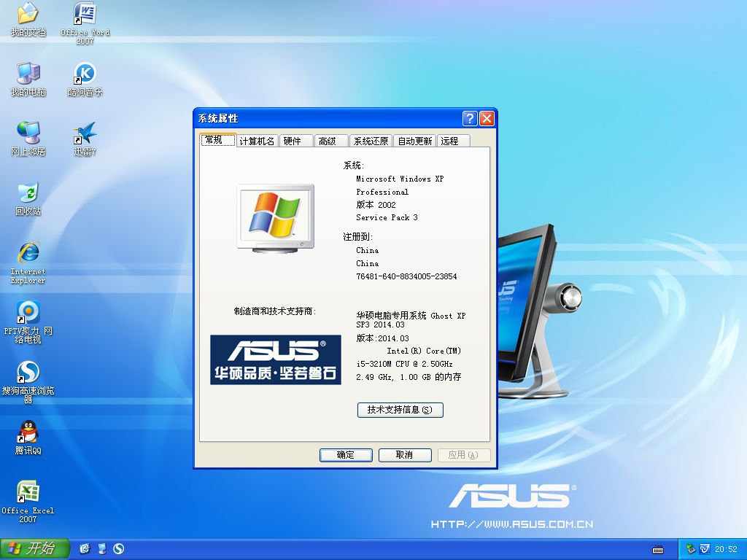Open the 回收站 recycle bin
The height and width of the screenshot is (560, 747).
28,192
